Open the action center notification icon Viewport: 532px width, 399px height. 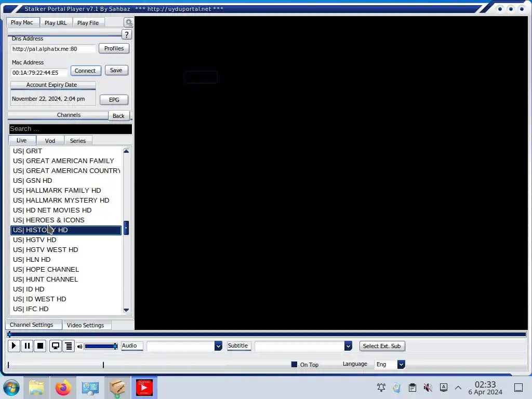point(518,387)
